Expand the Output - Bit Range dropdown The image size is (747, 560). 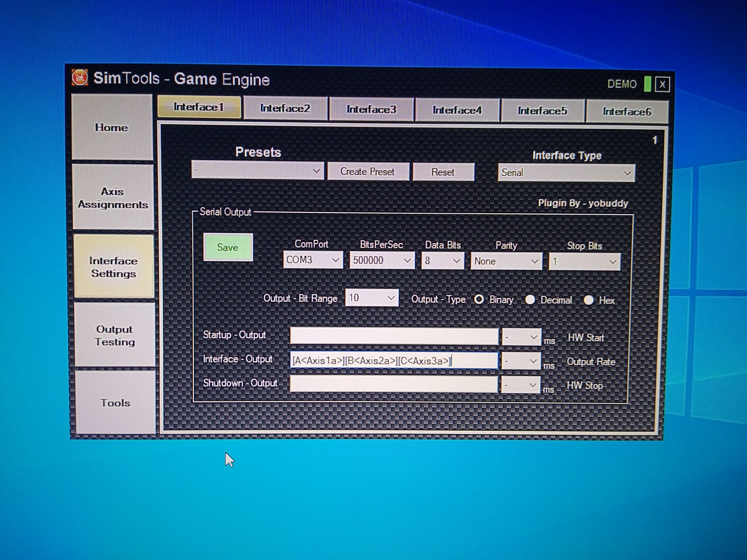click(x=372, y=298)
